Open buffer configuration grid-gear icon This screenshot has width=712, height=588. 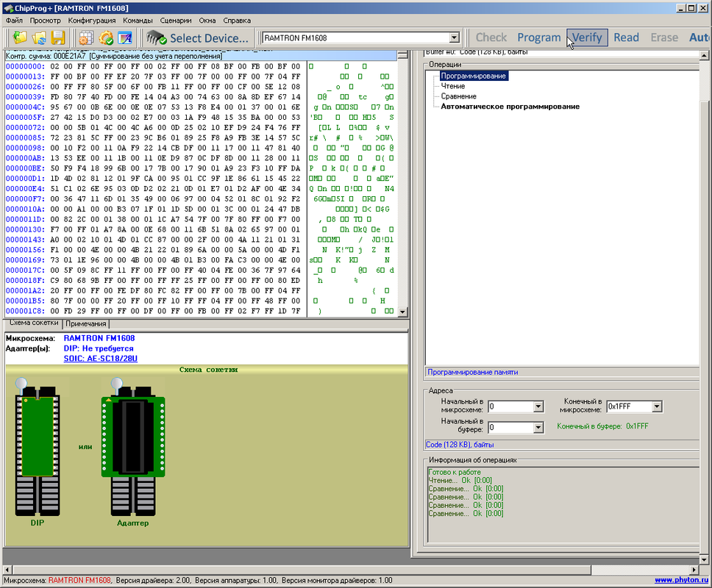pos(86,37)
